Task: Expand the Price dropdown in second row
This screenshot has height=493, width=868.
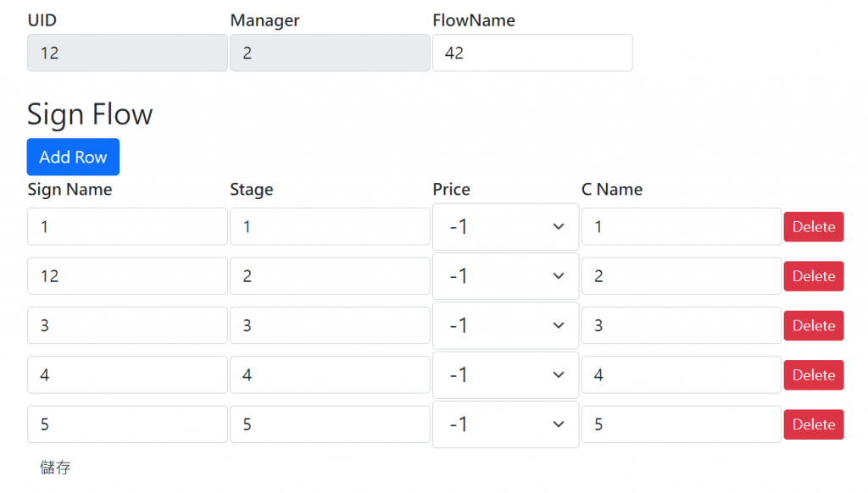Action: pos(505,276)
